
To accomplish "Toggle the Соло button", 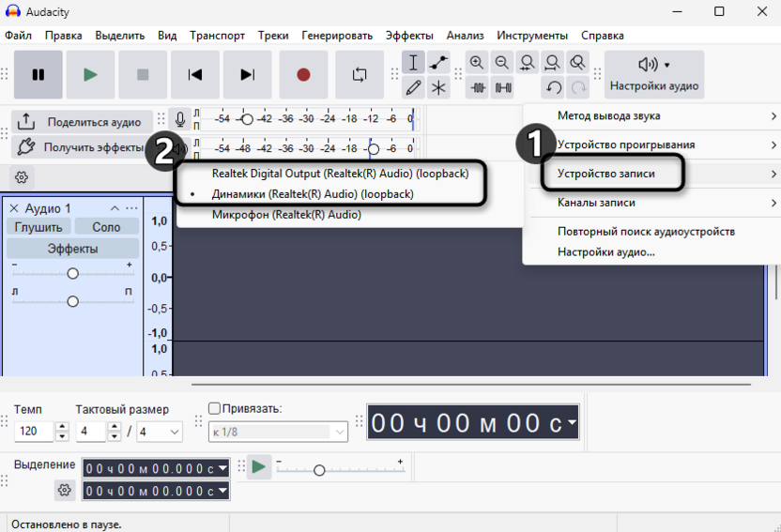I will click(x=106, y=227).
